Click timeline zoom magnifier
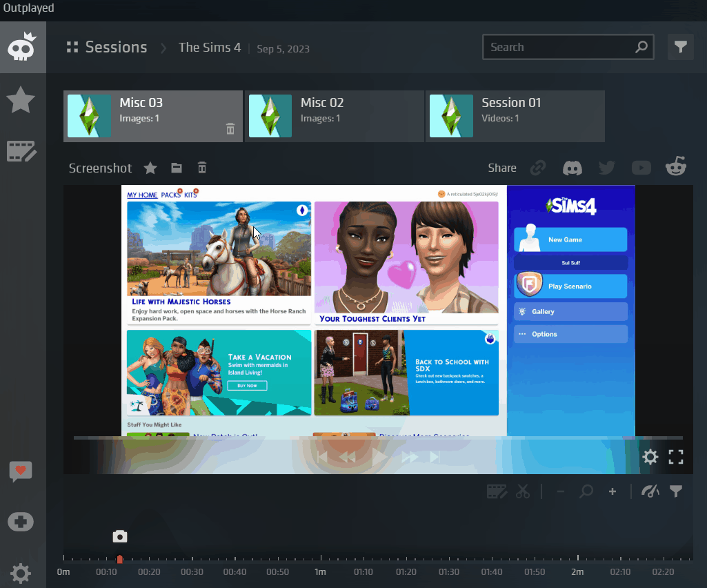Image resolution: width=707 pixels, height=588 pixels. click(586, 491)
